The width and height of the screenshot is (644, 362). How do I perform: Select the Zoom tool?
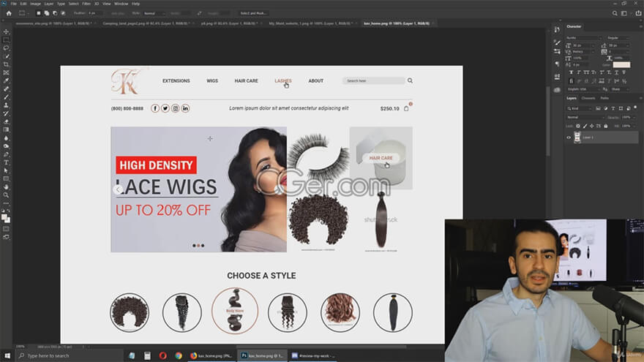6,195
